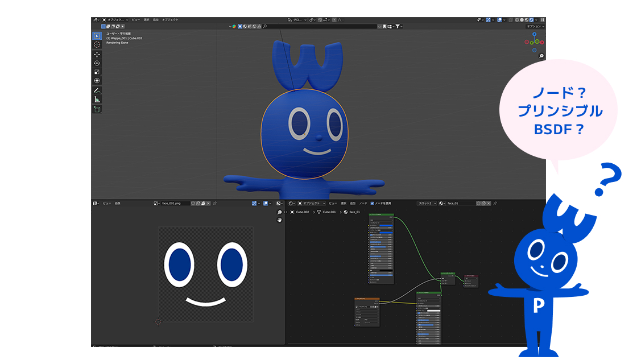637x364 pixels.
Task: Click the pan hand icon in image editor
Action: 280,220
